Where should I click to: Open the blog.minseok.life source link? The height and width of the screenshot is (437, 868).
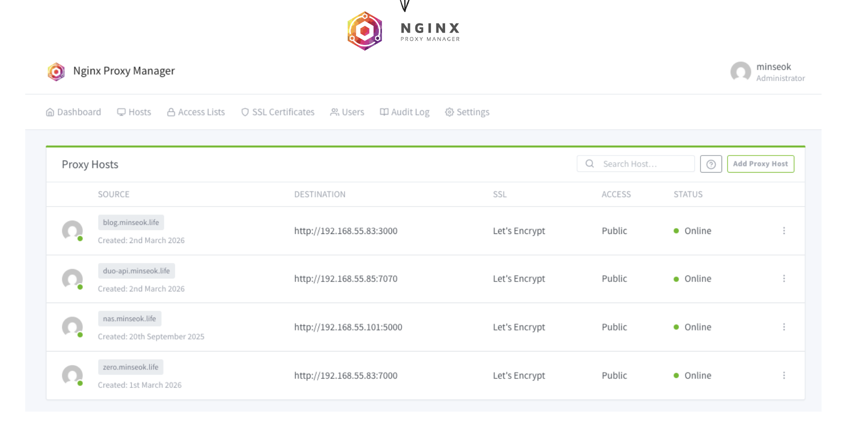click(131, 222)
